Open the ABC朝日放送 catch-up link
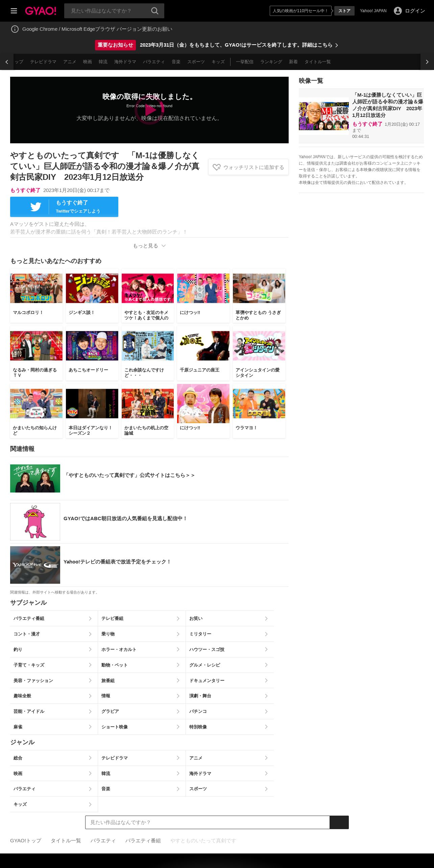Viewport: 434px width, 868px height. (x=125, y=519)
